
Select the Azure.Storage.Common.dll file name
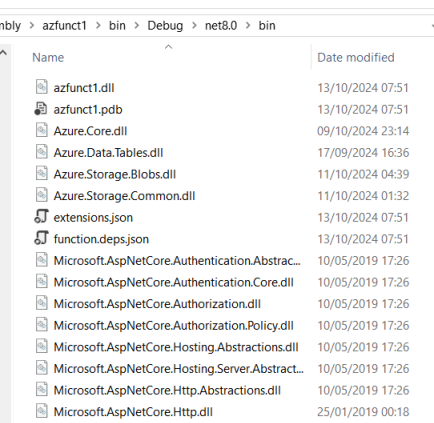point(124,196)
